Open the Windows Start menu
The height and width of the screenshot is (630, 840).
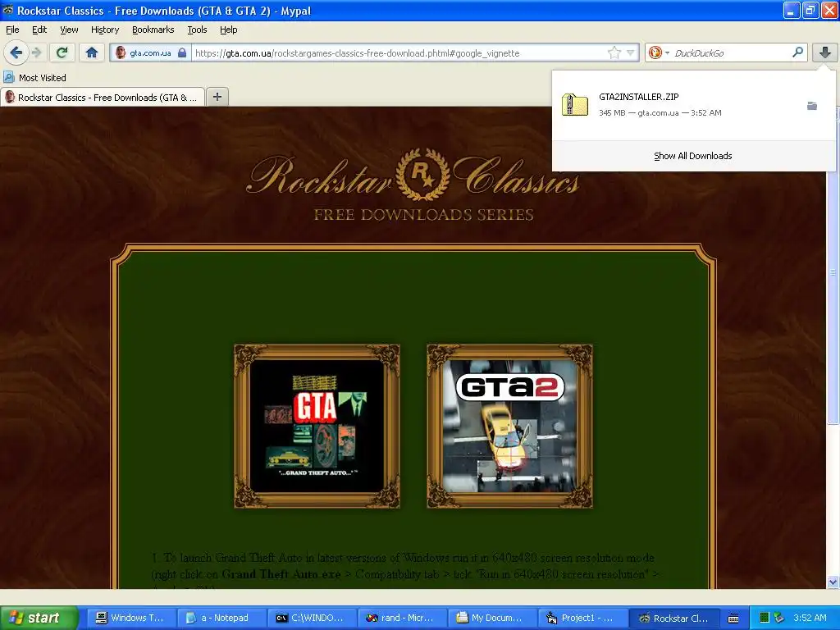39,618
